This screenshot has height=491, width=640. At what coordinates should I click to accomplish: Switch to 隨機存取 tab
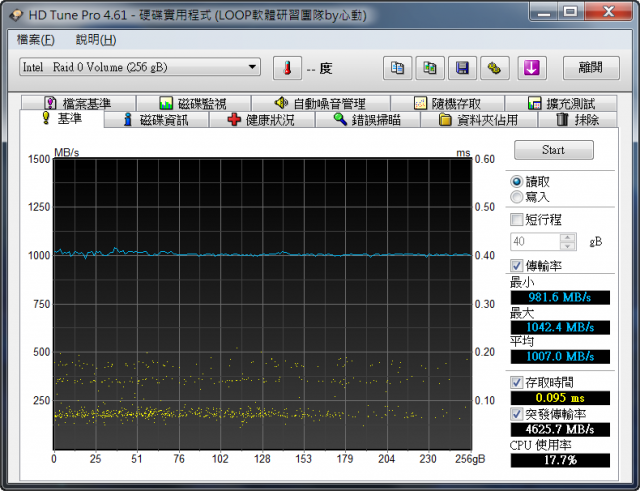pyautogui.click(x=447, y=103)
